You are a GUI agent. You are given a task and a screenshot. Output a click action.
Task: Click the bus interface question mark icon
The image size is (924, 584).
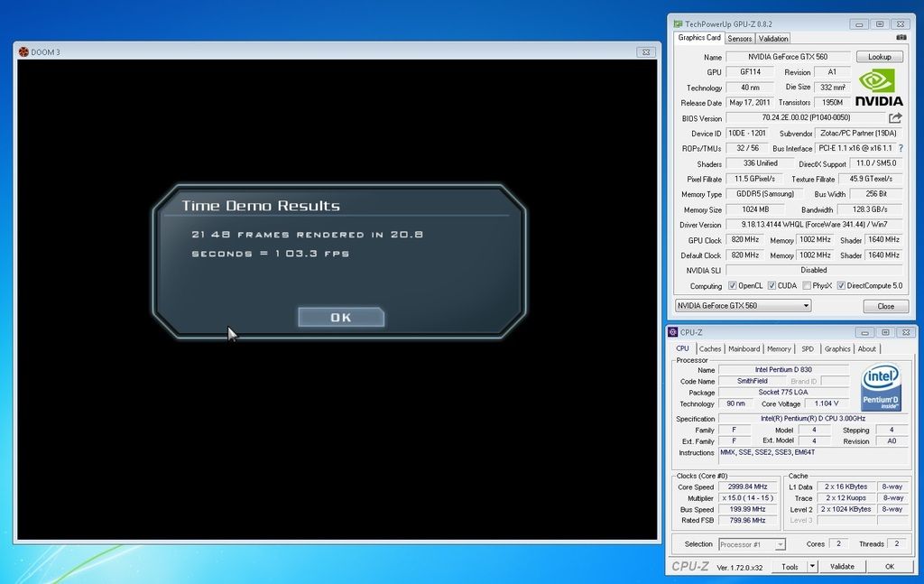(901, 149)
